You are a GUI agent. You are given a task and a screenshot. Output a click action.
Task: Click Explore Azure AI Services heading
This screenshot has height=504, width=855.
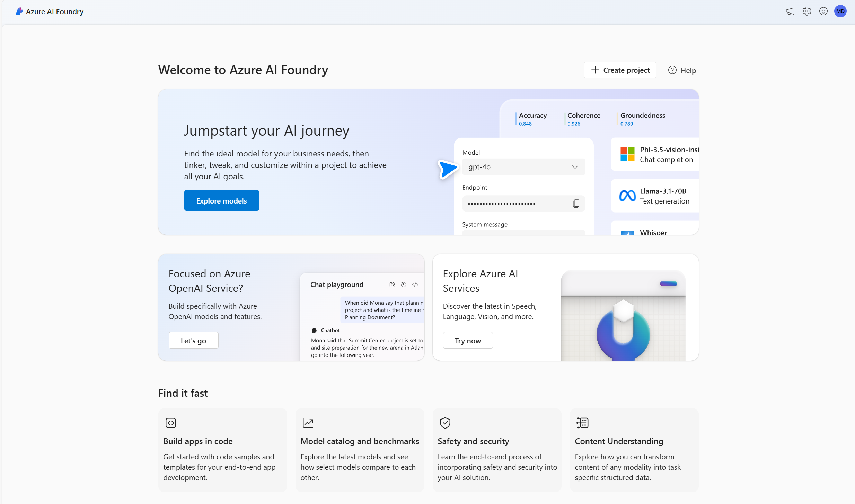pos(481,281)
